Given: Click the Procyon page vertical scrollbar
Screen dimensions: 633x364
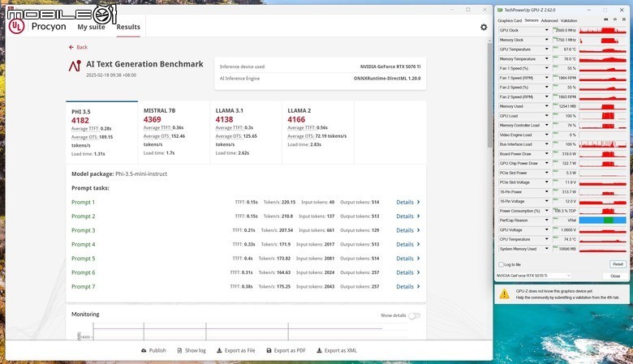Looking at the screenshot, I should pyautogui.click(x=489, y=95).
